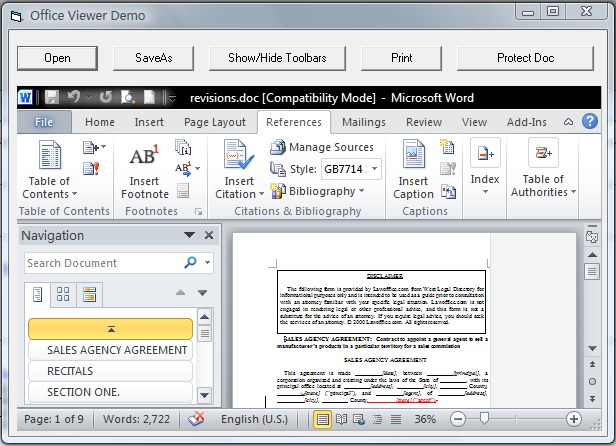Open Manage Sources in the ribbon

click(321, 147)
